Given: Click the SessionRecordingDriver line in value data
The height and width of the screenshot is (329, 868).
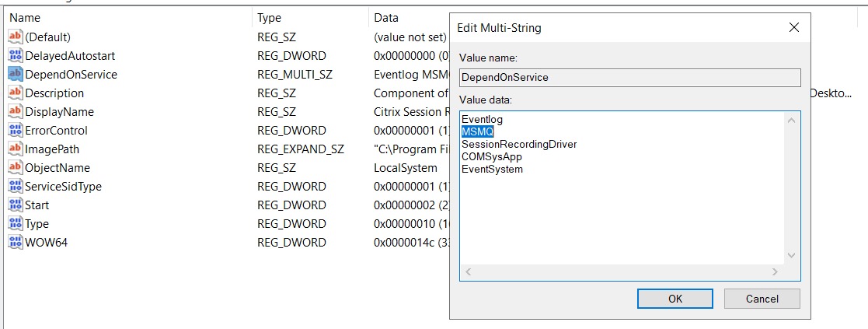Looking at the screenshot, I should [519, 144].
